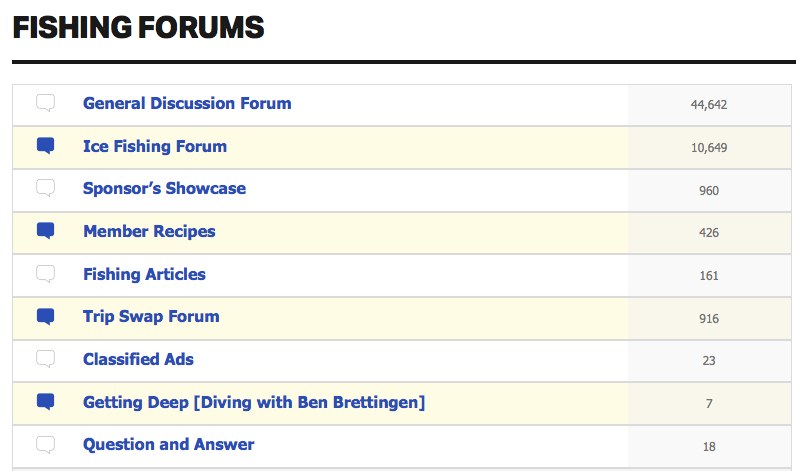Go to Fishing Articles
This screenshot has height=471, width=796.
tap(144, 274)
